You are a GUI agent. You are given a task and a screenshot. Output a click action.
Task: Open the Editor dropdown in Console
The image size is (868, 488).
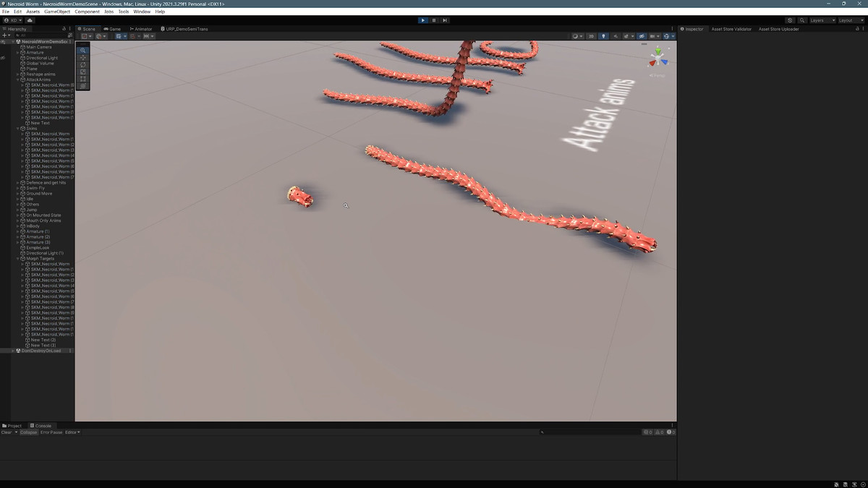(72, 432)
